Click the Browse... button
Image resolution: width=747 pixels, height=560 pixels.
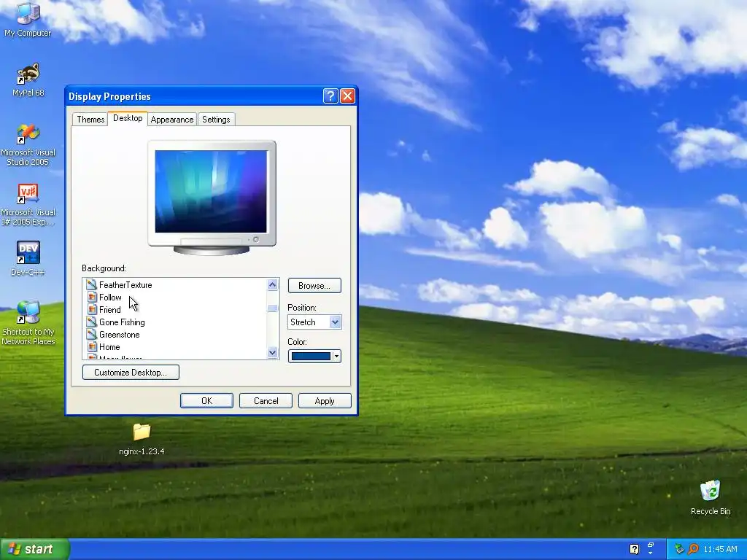click(x=314, y=286)
